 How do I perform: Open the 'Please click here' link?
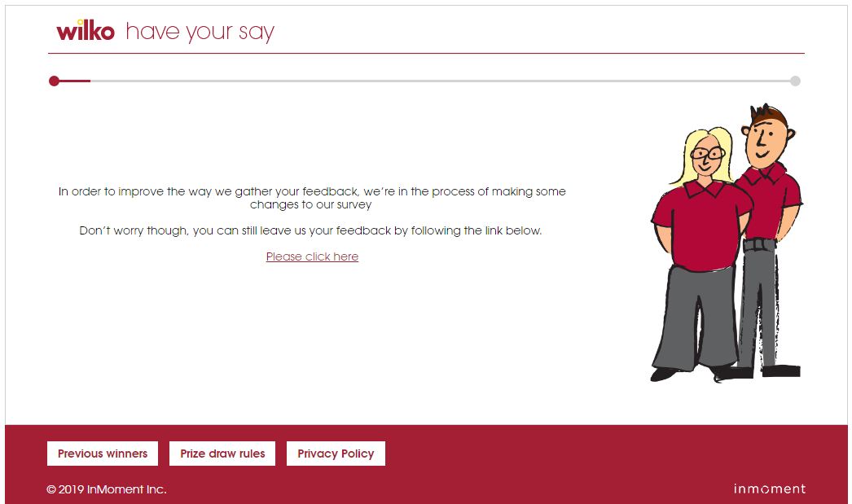coord(312,256)
